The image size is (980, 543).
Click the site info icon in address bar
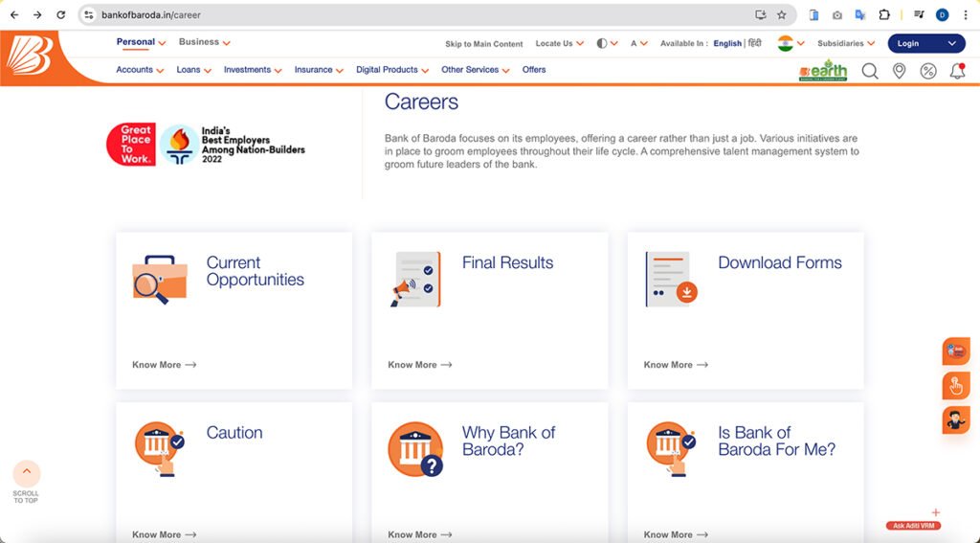pyautogui.click(x=89, y=15)
